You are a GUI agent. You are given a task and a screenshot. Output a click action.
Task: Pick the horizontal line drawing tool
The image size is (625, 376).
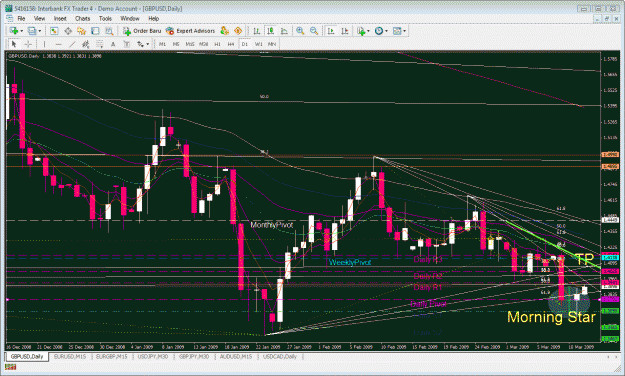click(x=59, y=44)
